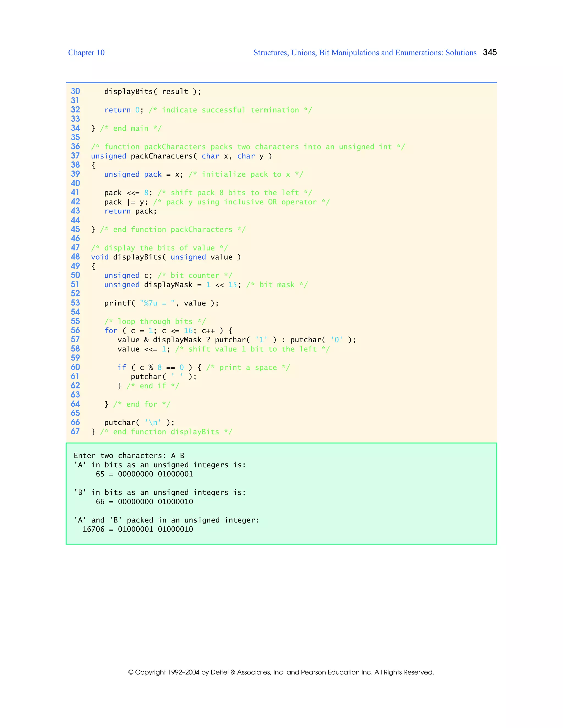Click the Deitel copyright notice in the footer
This screenshot has width=563, height=728.
coord(281,672)
